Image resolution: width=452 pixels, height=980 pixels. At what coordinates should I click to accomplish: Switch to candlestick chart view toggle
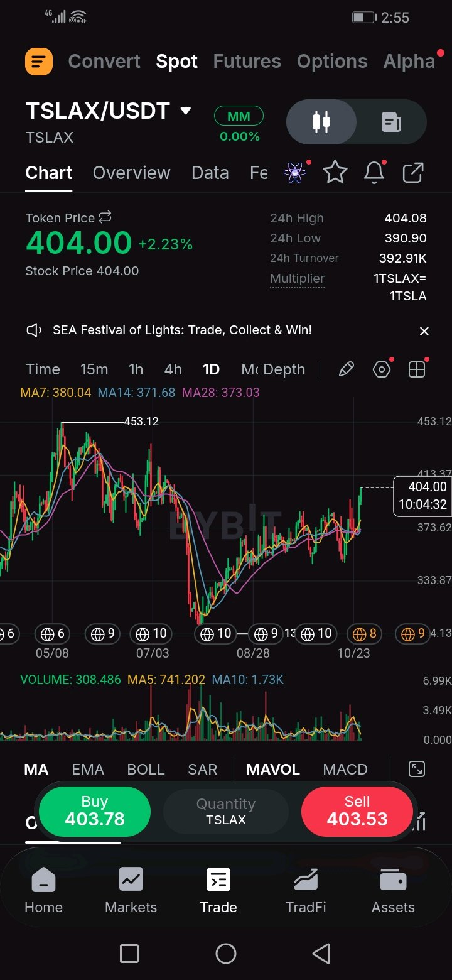321,122
